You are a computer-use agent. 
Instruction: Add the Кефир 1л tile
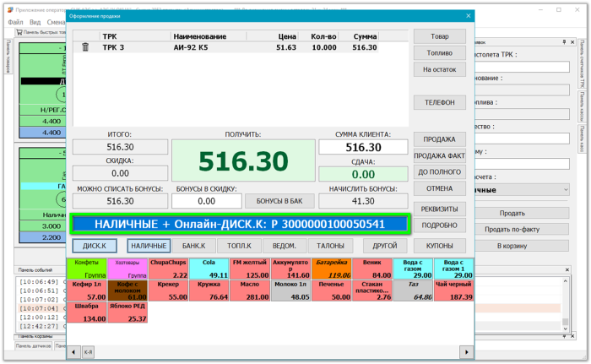(87, 291)
